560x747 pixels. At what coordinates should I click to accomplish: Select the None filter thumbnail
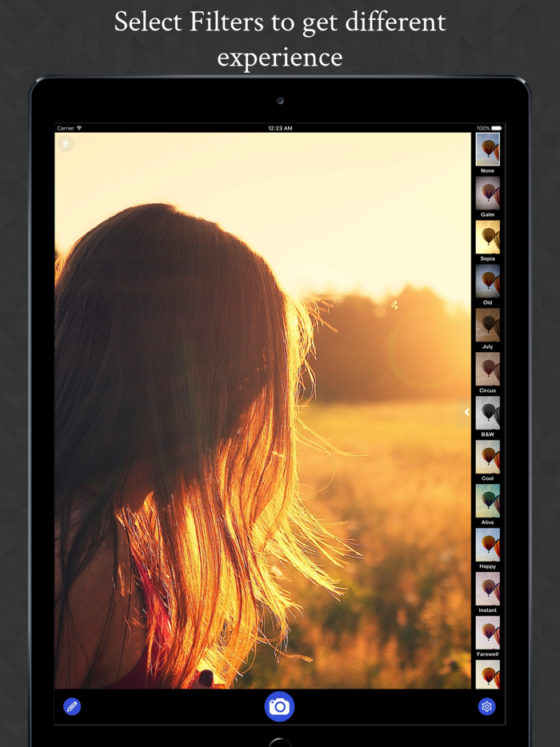[x=487, y=149]
